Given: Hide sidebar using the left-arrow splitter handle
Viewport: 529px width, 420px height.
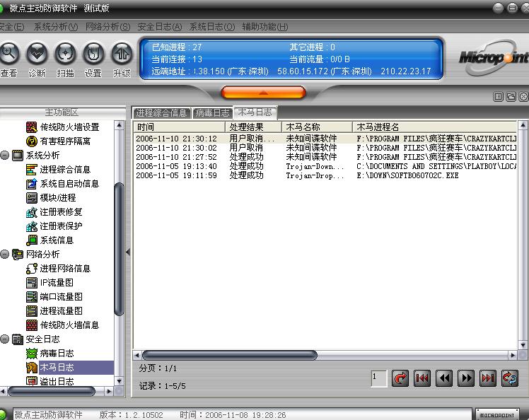Looking at the screenshot, I should click(x=128, y=252).
